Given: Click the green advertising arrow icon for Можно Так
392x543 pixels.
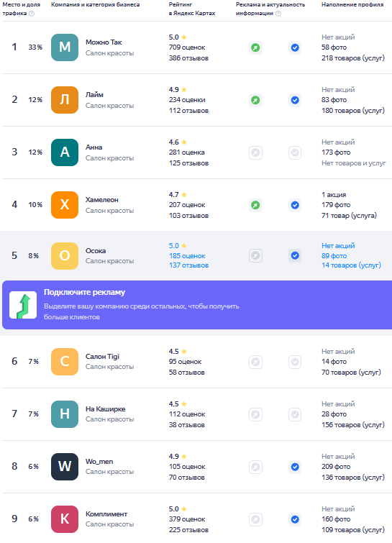Looking at the screenshot, I should tap(255, 47).
